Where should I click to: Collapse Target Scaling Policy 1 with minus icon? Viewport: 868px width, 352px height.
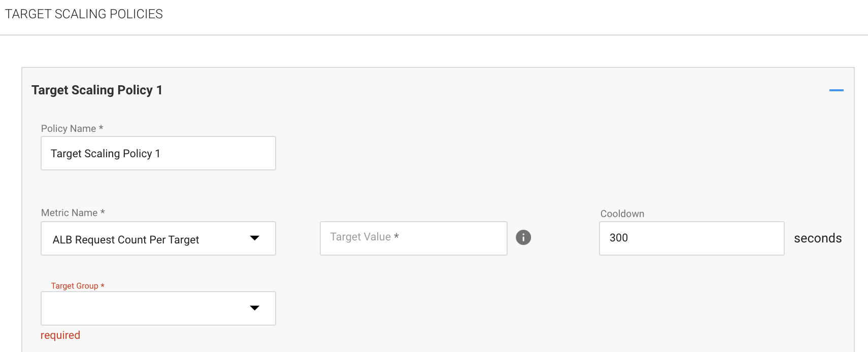click(836, 90)
